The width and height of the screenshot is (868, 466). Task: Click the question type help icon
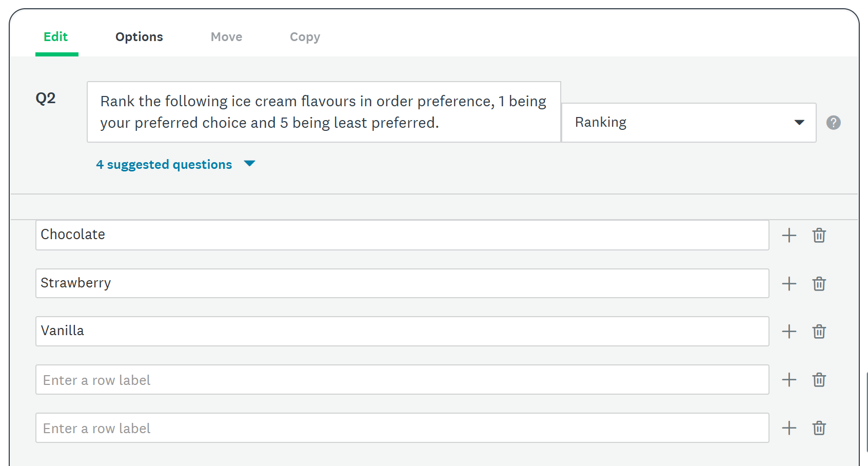pos(833,123)
